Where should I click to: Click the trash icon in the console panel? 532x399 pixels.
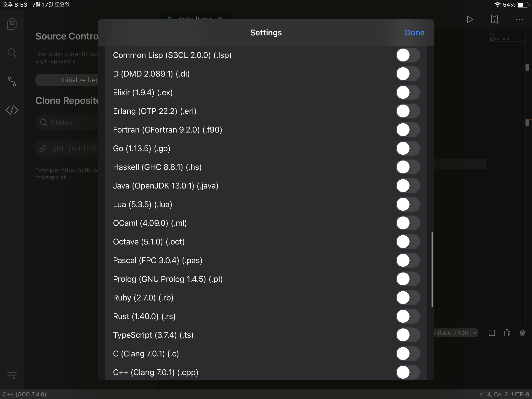tap(522, 333)
